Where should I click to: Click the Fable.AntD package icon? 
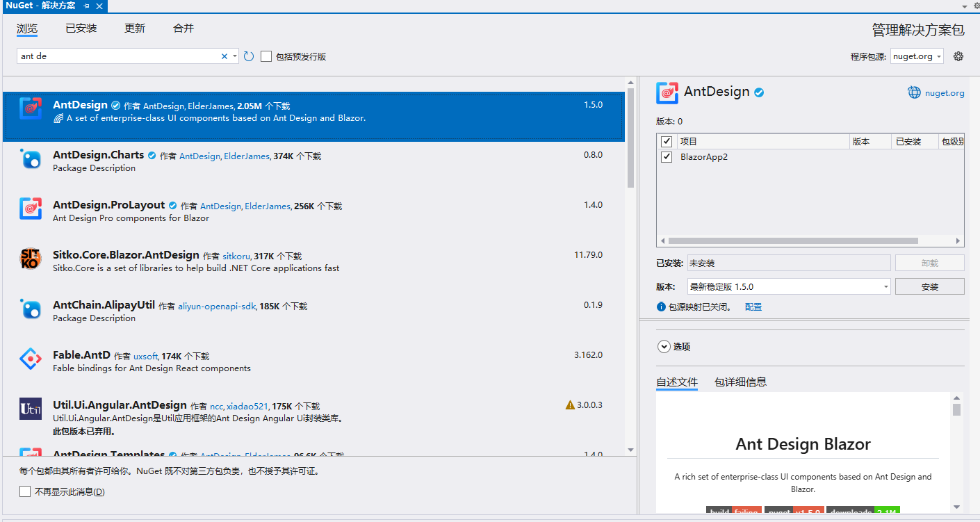(31, 359)
